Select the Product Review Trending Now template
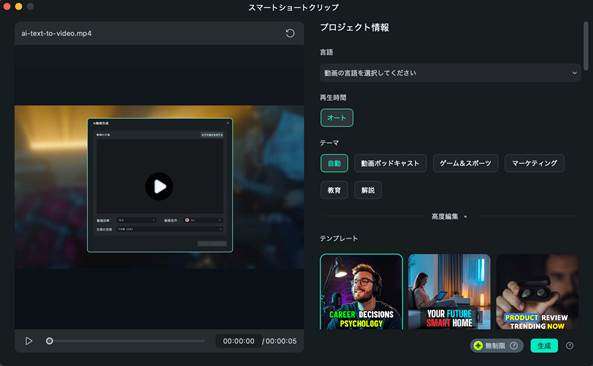Image resolution: width=593 pixels, height=366 pixels. pos(537,292)
